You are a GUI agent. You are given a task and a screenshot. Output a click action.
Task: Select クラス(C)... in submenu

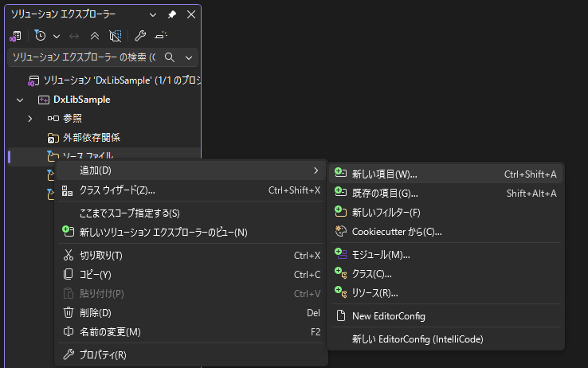tap(445, 274)
